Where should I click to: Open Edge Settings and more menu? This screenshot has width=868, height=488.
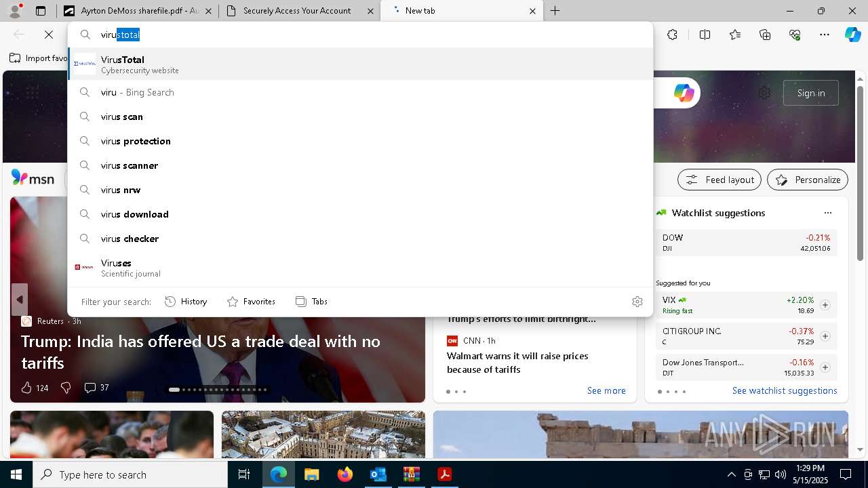825,35
